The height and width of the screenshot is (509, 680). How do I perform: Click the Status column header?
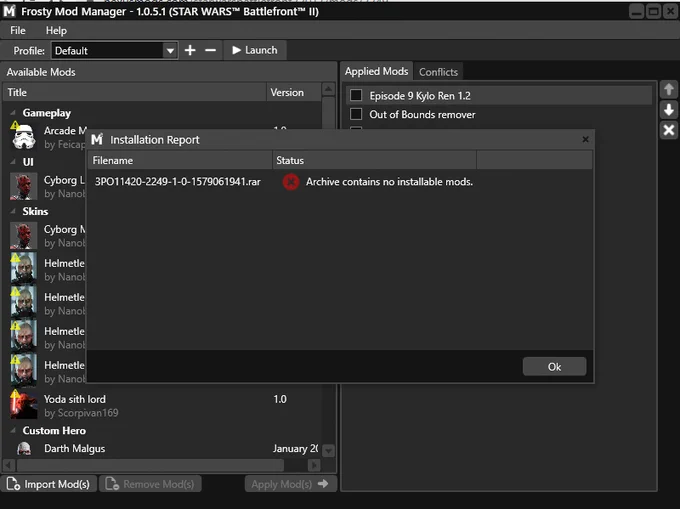[374, 160]
